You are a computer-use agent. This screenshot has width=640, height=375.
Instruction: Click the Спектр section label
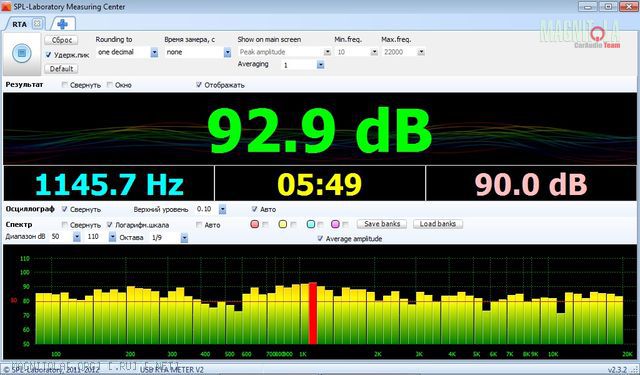[x=19, y=224]
